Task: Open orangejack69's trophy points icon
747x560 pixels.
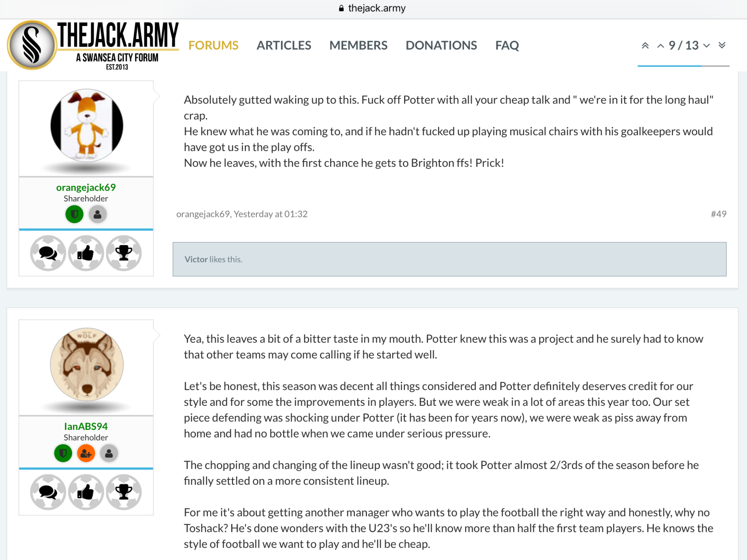Action: [x=124, y=253]
